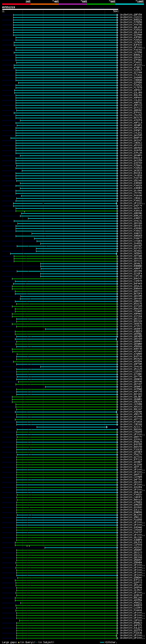Screen dimensions: 146x644
Task: Select the UniRef100_B9HI47 label
Action: pos(131,278)
